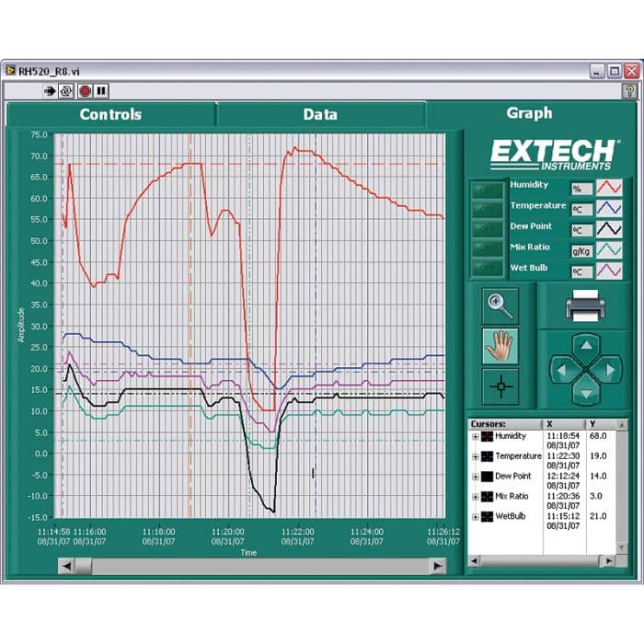Click the Pause toolbar button

[101, 91]
